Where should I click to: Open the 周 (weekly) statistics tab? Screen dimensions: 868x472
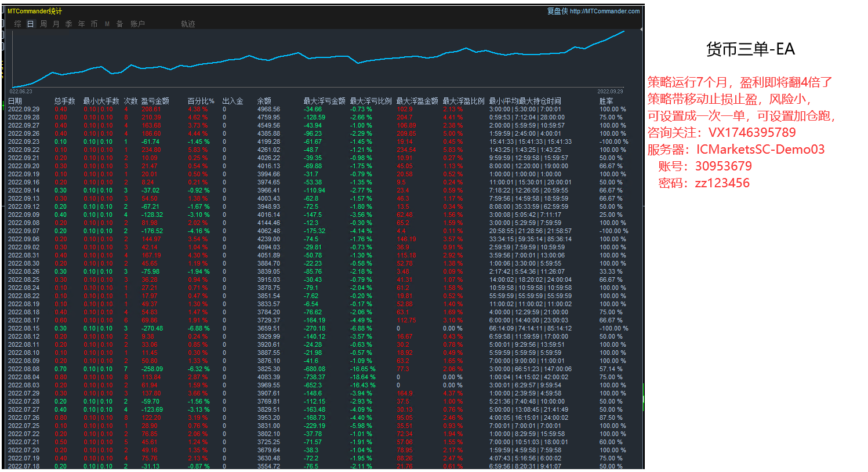pos(43,24)
